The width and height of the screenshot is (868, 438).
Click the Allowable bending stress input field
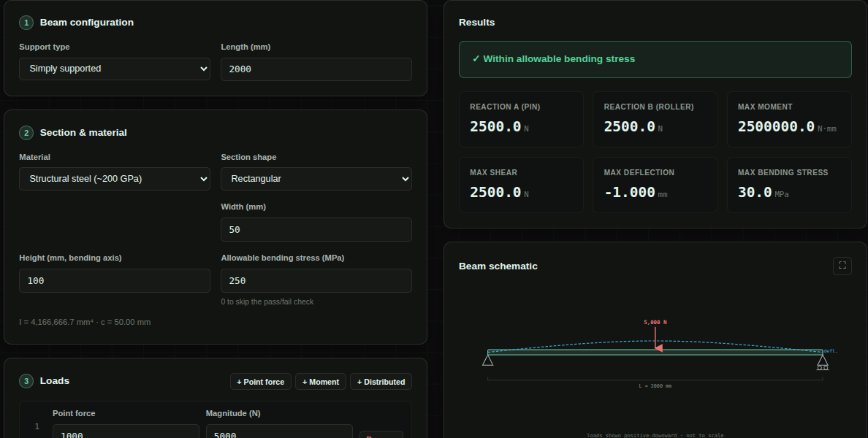click(316, 281)
